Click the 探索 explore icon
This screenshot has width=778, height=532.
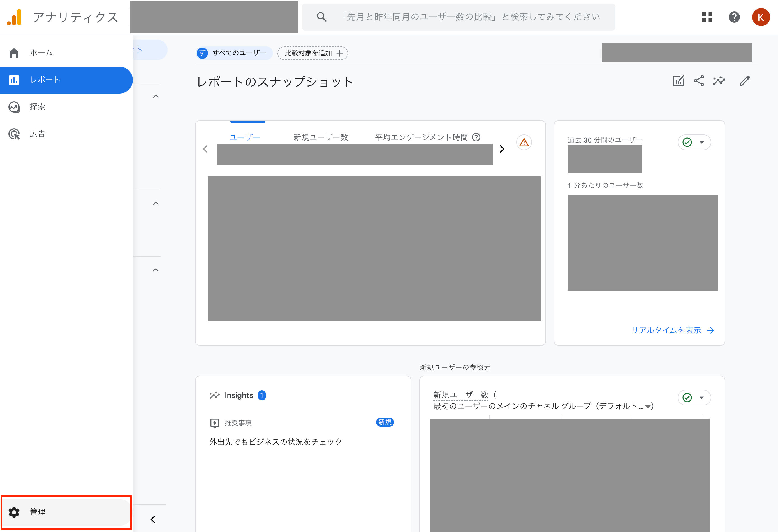pyautogui.click(x=14, y=107)
